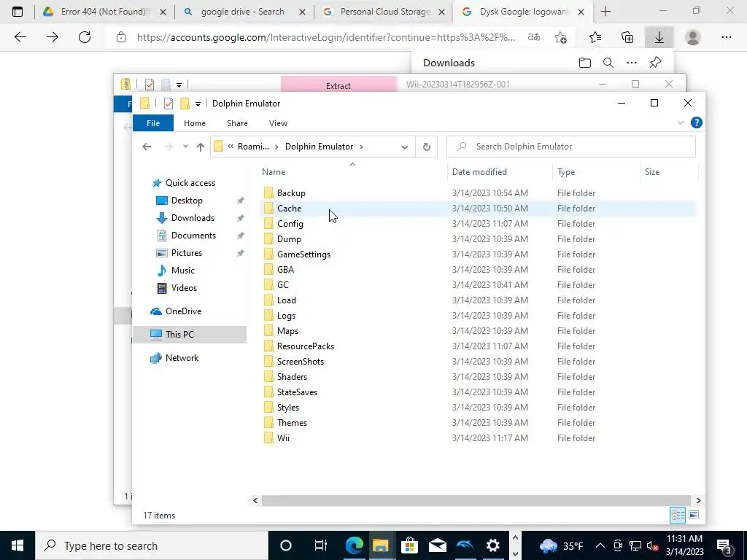Click the Search Dolphin Emulator box

(570, 147)
